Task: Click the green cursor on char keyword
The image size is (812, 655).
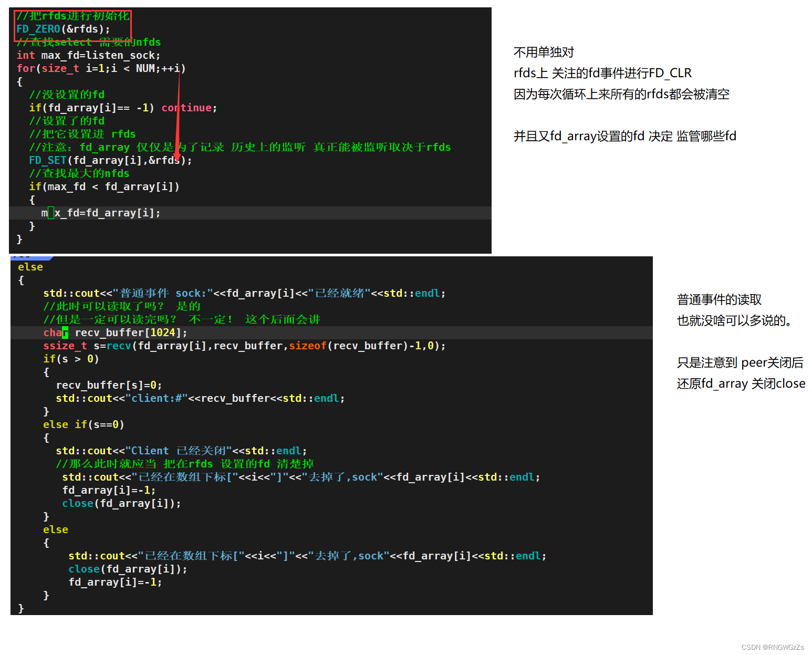Action: click(66, 332)
